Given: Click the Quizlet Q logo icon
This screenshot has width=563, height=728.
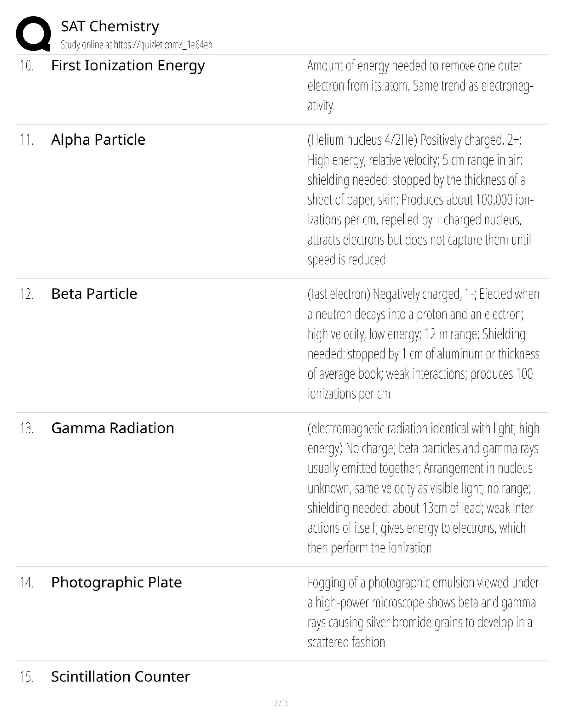Looking at the screenshot, I should (33, 34).
